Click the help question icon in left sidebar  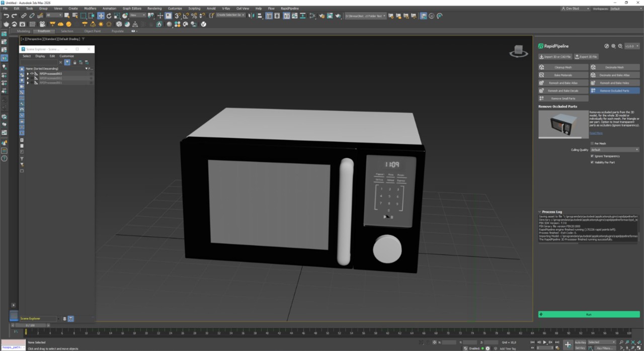tap(4, 158)
